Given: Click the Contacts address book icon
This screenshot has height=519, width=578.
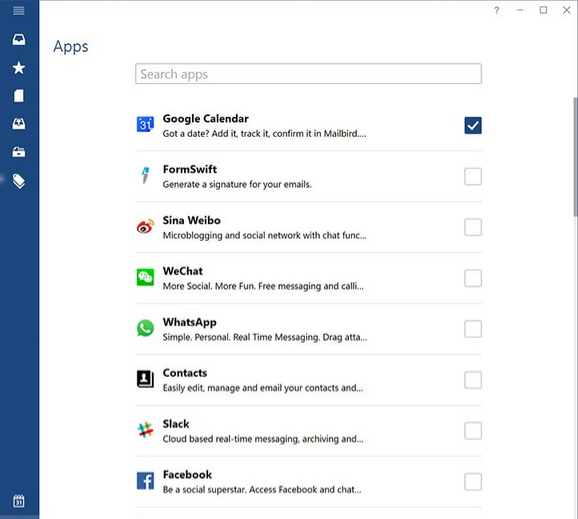Looking at the screenshot, I should [x=145, y=379].
